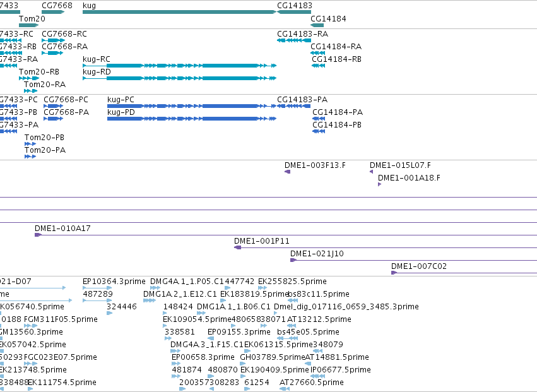The height and width of the screenshot is (392, 537).
Task: Open the EP00658.3prime EST label
Action: (203, 357)
